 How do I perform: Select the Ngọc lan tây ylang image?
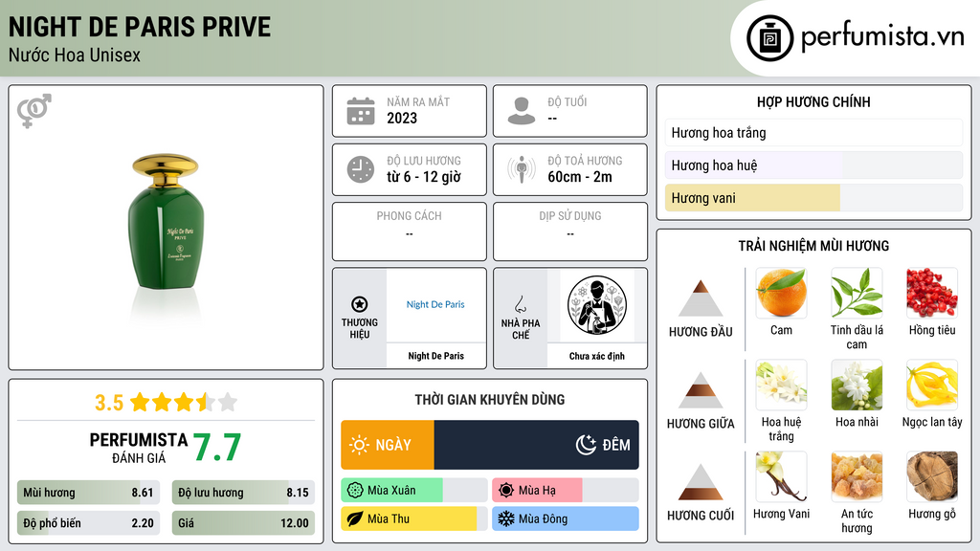(x=932, y=385)
